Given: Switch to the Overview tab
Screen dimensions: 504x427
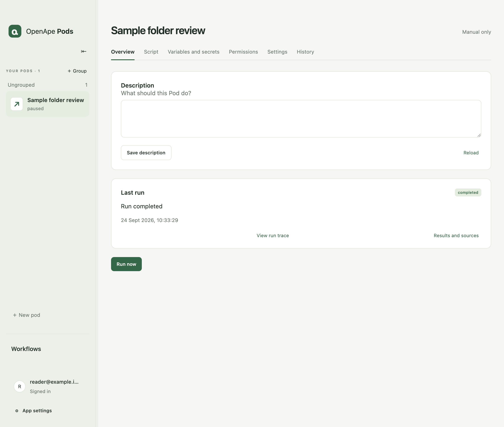Looking at the screenshot, I should (123, 52).
